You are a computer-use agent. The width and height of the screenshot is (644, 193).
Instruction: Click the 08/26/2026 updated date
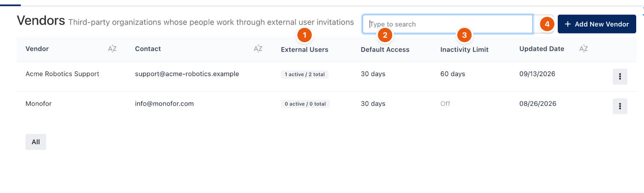click(x=538, y=104)
